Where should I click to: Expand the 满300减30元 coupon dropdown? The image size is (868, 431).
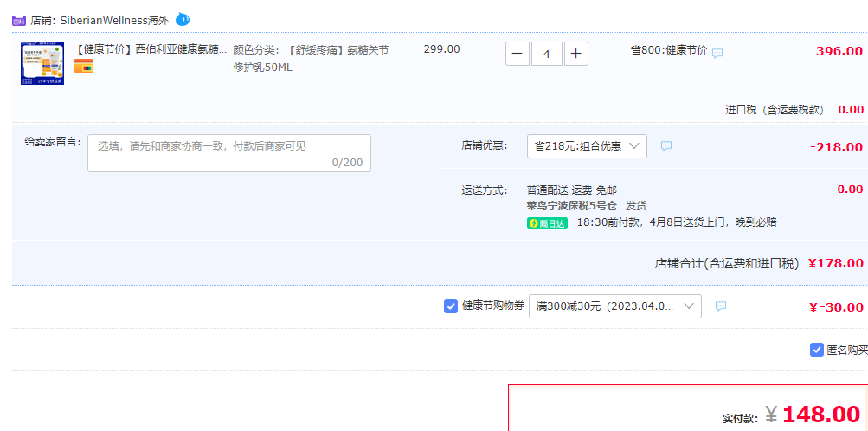coord(615,306)
